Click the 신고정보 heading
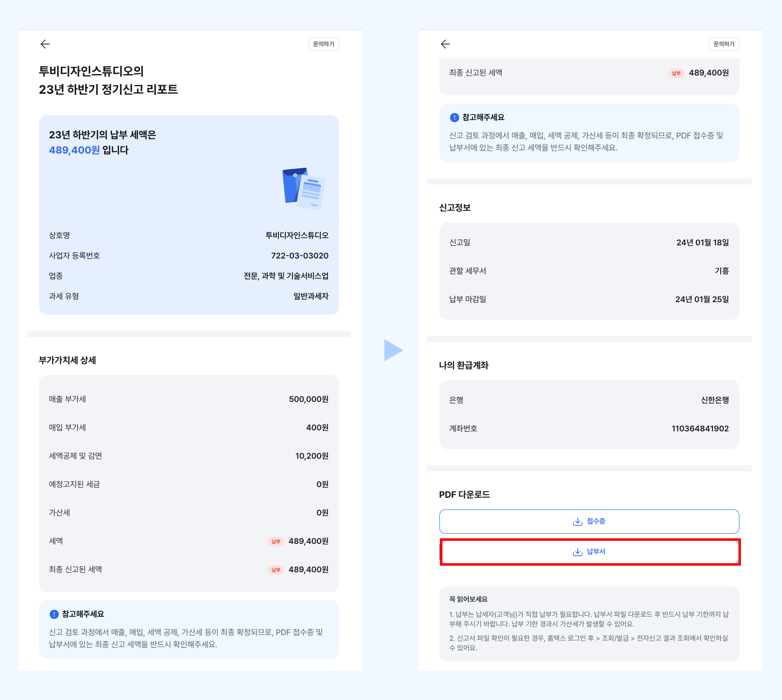Viewport: 782px width, 700px height. click(x=455, y=208)
